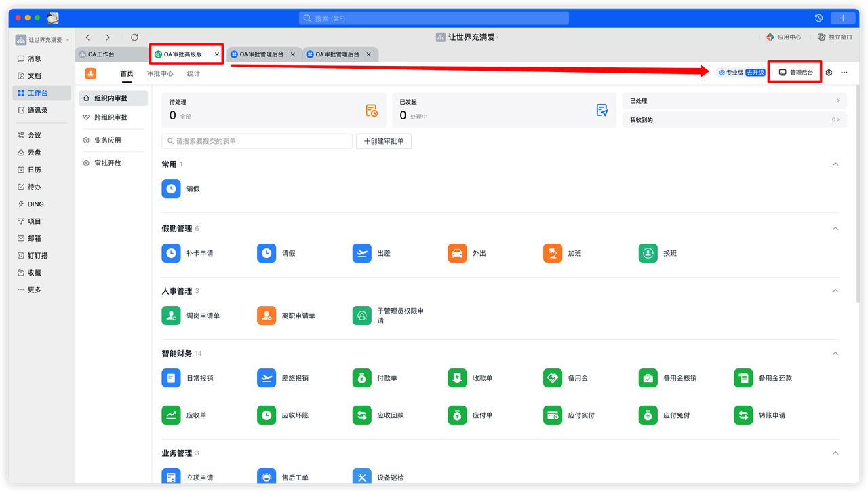The height and width of the screenshot is (492, 868).
Task: Open 应用中心 in the top bar
Action: pyautogui.click(x=783, y=37)
